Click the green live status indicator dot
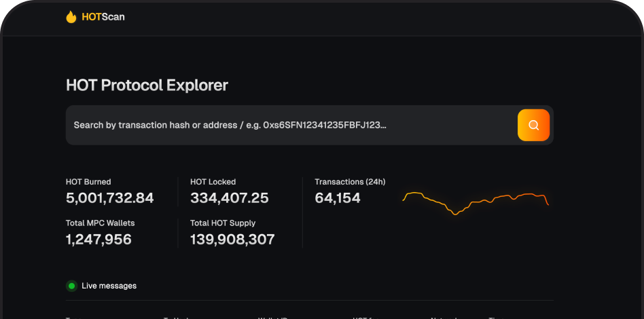The width and height of the screenshot is (644, 319). (71, 286)
